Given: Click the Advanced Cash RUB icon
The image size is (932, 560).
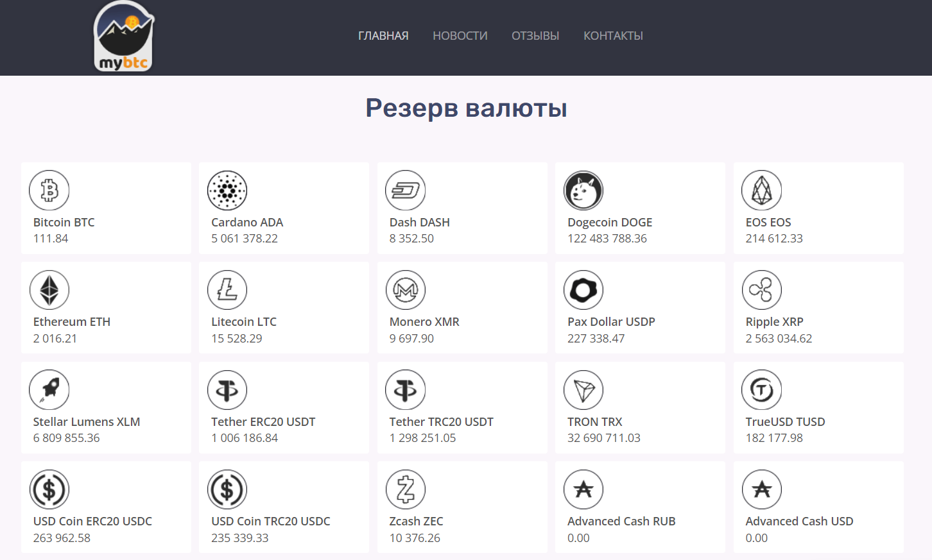Looking at the screenshot, I should [x=583, y=489].
